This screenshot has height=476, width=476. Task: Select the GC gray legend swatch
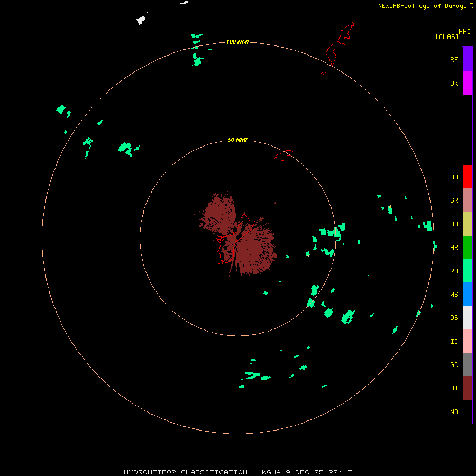coord(467,364)
